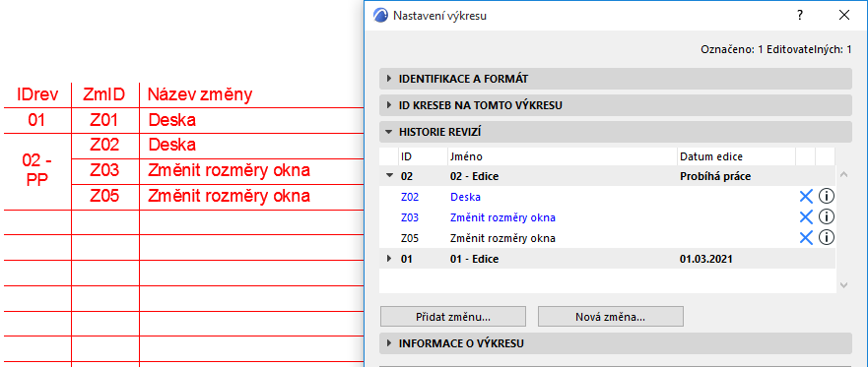Click the IDrev header in drawing table
The width and height of the screenshot is (868, 367).
[x=37, y=95]
